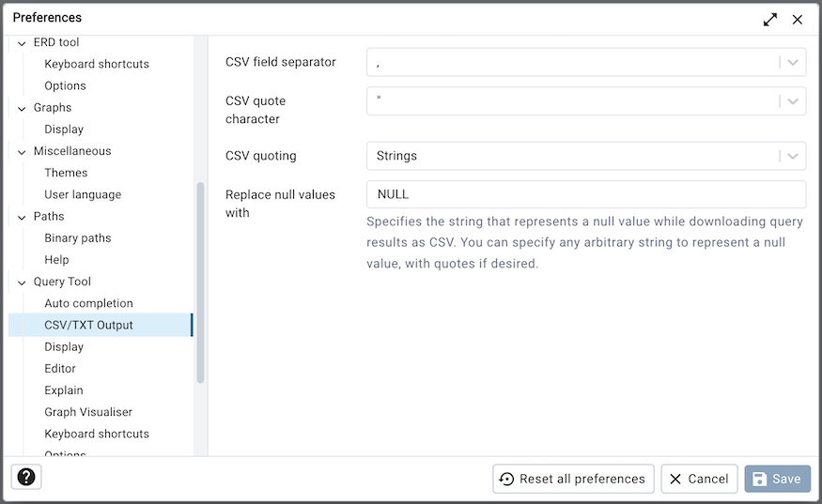Save the preferences
This screenshot has width=822, height=504.
coord(777,479)
